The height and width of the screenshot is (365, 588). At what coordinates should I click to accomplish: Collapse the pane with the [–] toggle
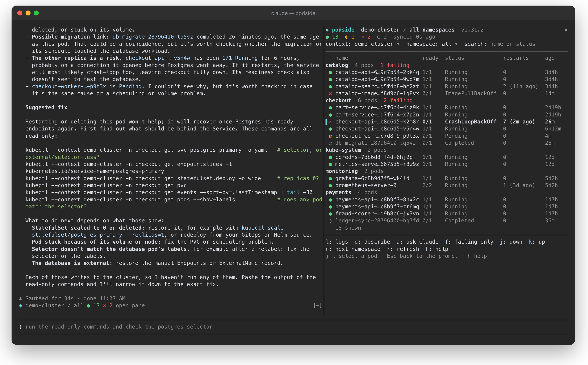(317, 306)
